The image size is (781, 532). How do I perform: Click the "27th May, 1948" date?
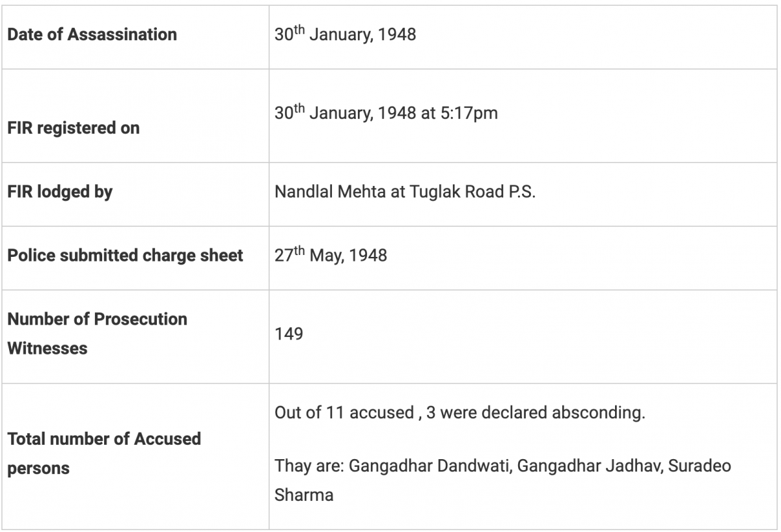tap(331, 255)
